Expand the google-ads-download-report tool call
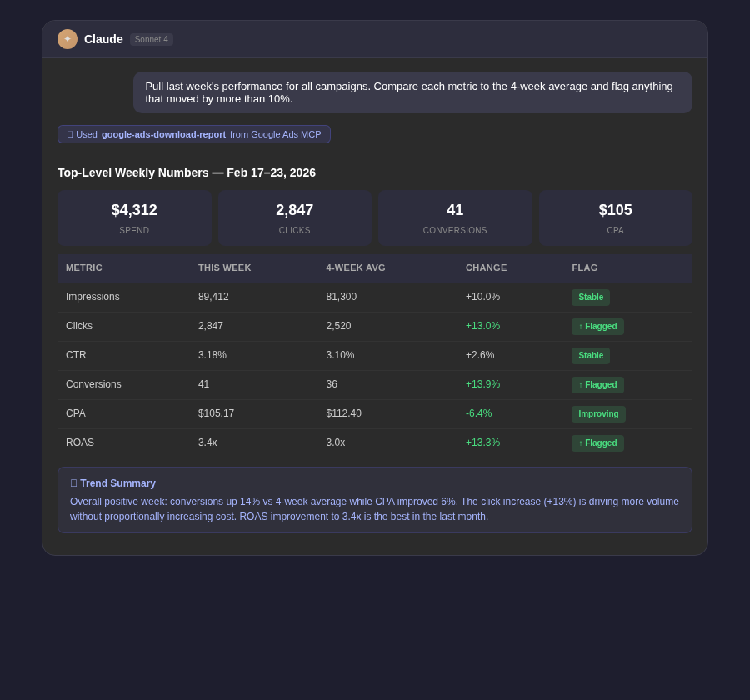Screen dimensions: 750x700 pos(163,134)
